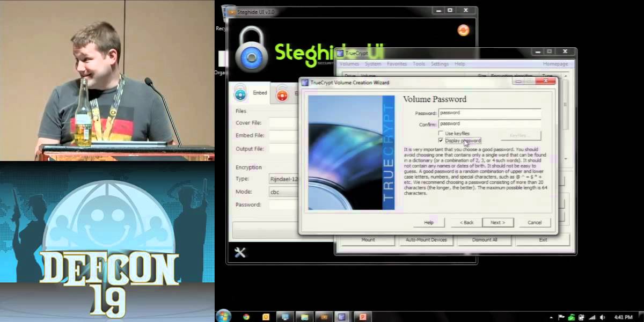Open the Windows Start menu orb

(x=223, y=316)
